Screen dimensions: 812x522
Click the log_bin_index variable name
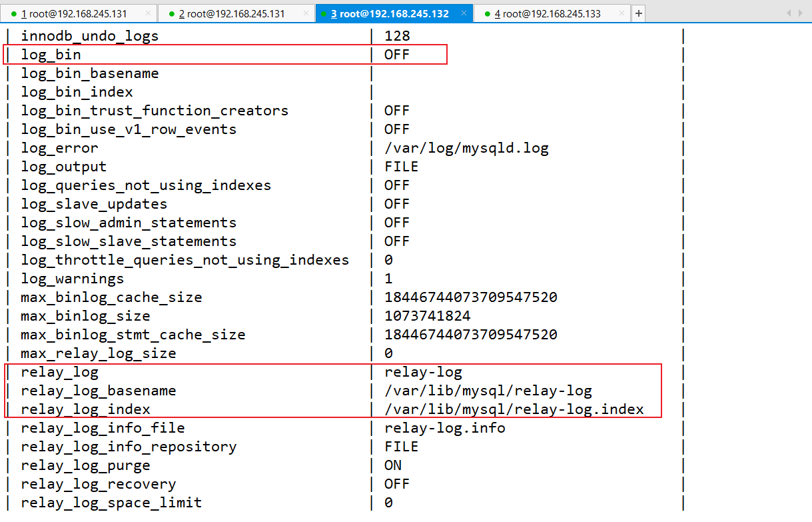pos(77,92)
